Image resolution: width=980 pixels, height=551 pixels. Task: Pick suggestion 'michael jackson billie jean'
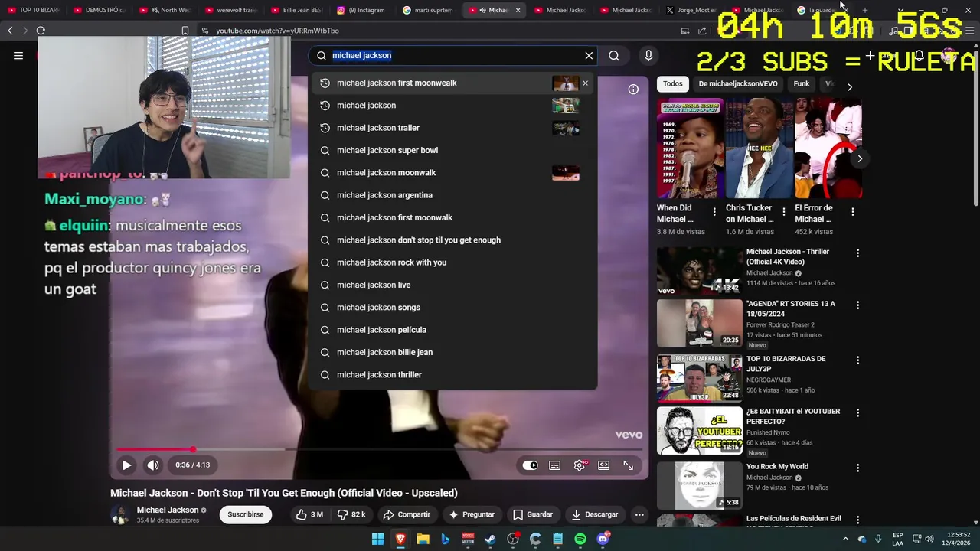[x=452, y=352]
